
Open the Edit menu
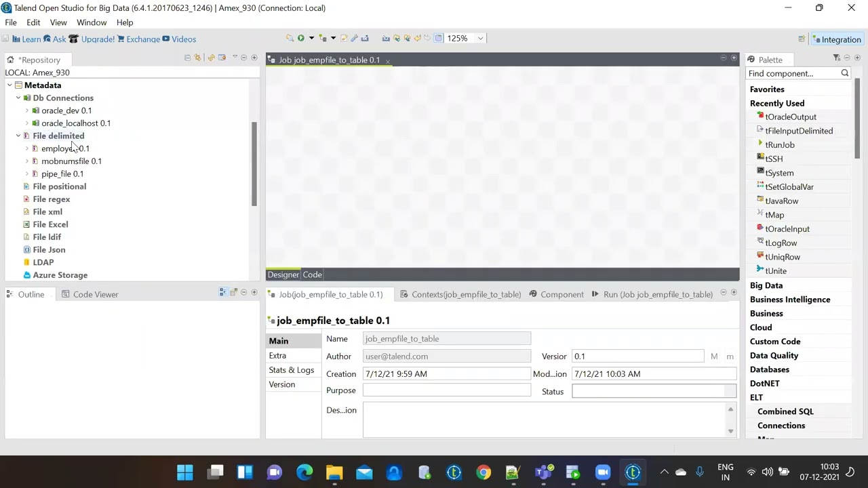click(33, 22)
